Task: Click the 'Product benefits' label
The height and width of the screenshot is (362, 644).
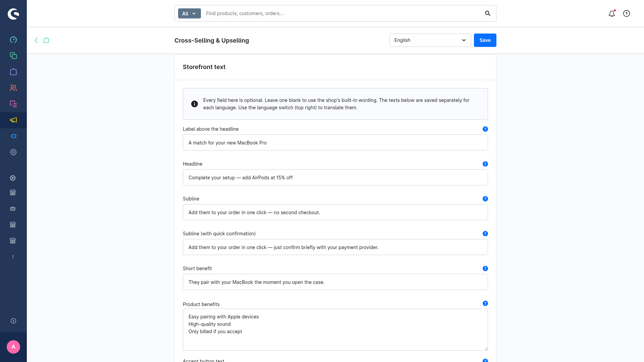Action: click(x=201, y=304)
